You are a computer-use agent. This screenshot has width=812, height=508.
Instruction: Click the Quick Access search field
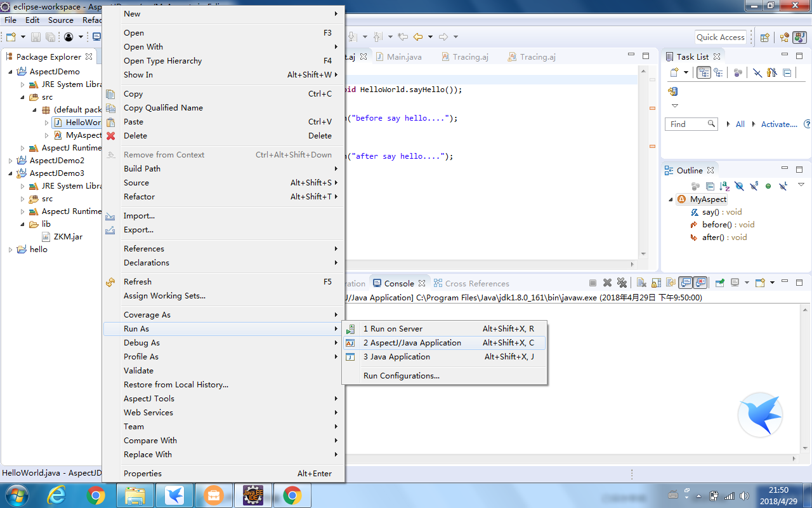coord(721,37)
